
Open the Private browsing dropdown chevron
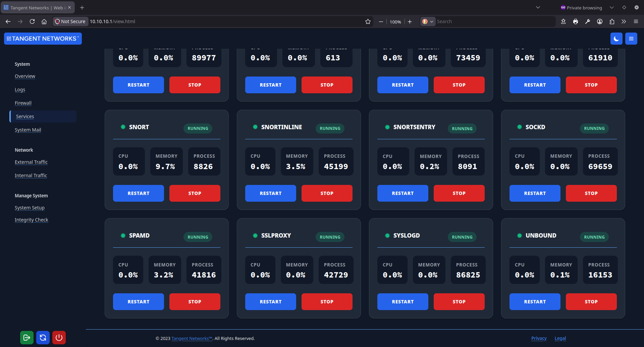coord(611,7)
